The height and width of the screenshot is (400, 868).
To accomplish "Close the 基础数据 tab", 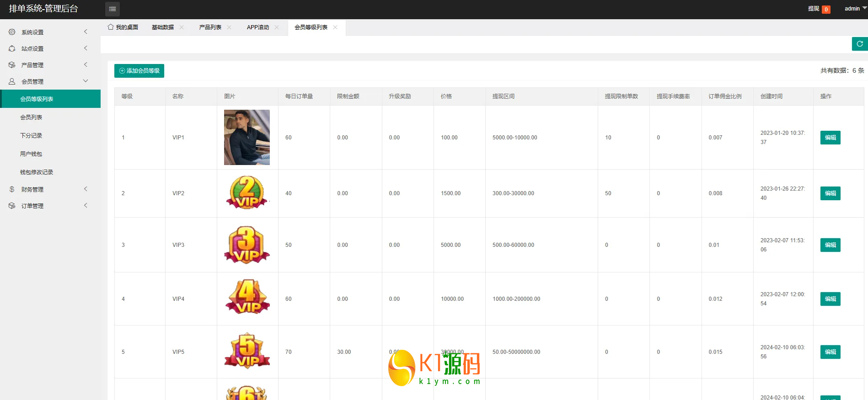I will tap(182, 27).
